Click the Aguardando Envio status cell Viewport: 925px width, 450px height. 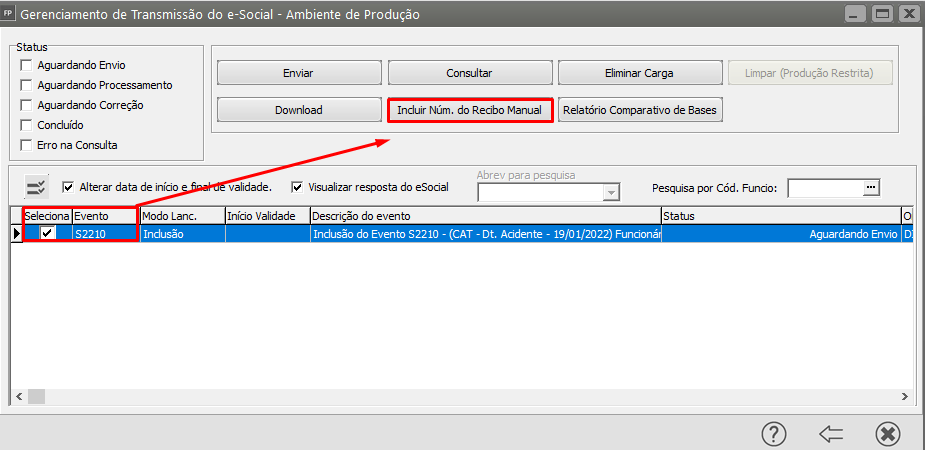(781, 234)
